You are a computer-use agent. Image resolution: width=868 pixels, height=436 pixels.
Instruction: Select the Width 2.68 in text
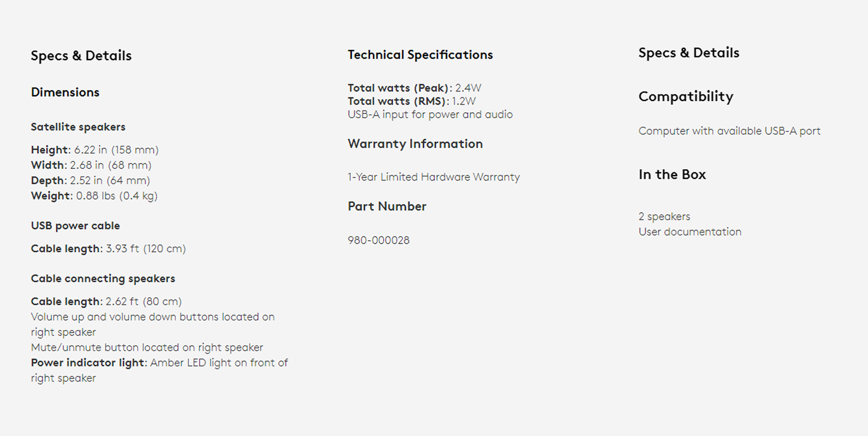tap(91, 165)
